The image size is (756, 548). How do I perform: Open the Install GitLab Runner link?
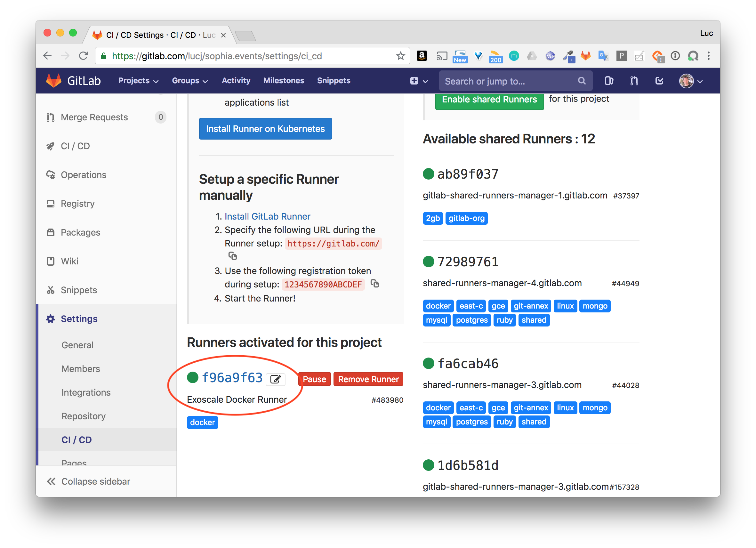[267, 216]
